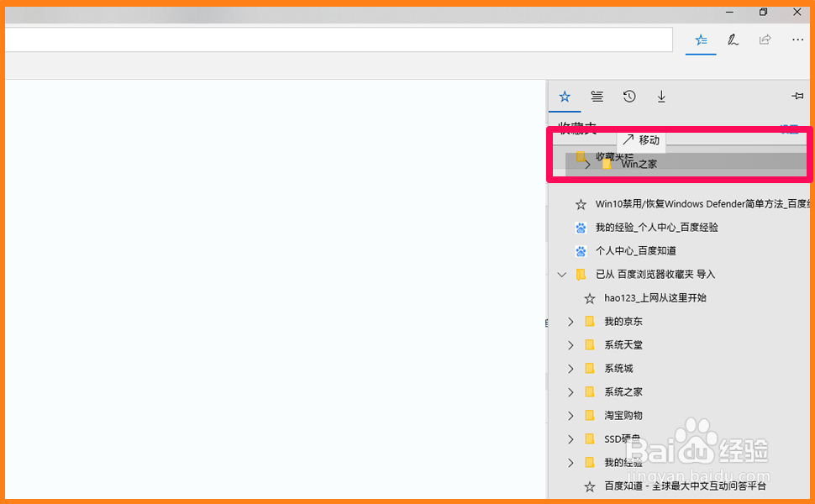Image resolution: width=815 pixels, height=504 pixels.
Task: Open Win10禁用/恢复Windows Defender favorite
Action: 702,204
